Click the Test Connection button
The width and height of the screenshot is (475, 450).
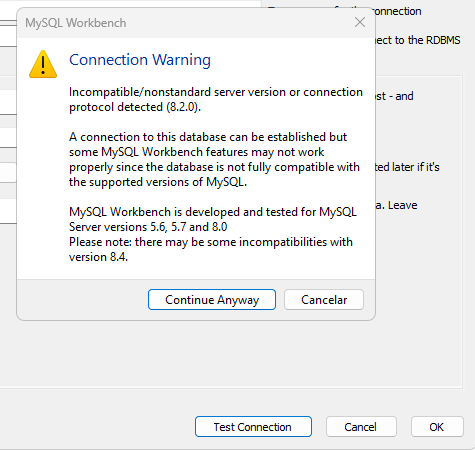pyautogui.click(x=253, y=426)
